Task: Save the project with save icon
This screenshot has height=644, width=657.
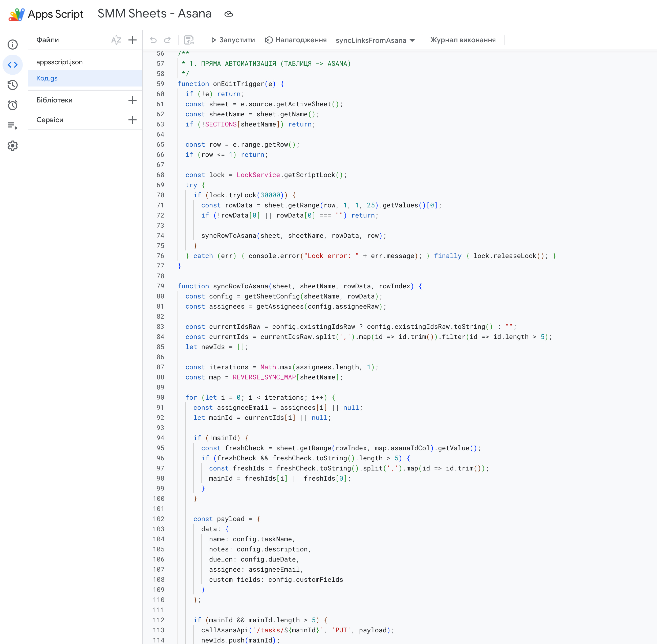Action: pyautogui.click(x=189, y=40)
